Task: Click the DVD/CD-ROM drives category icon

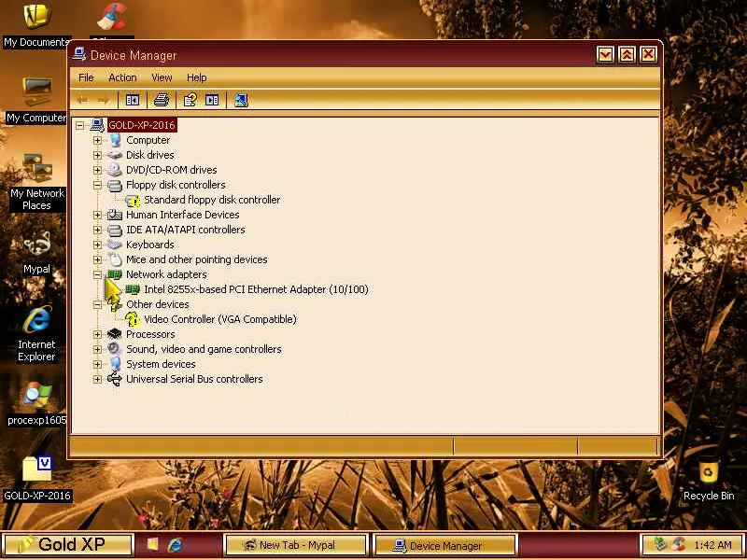Action: (x=115, y=170)
